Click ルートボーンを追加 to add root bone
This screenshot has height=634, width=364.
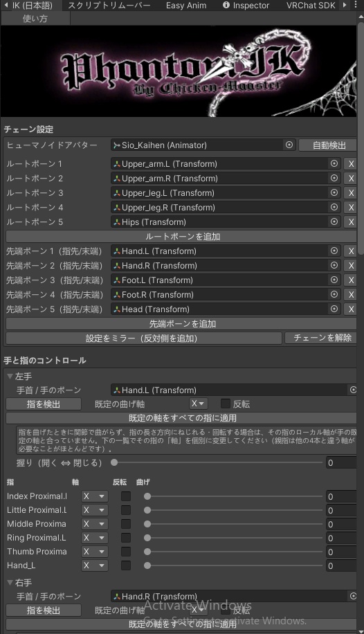click(181, 237)
